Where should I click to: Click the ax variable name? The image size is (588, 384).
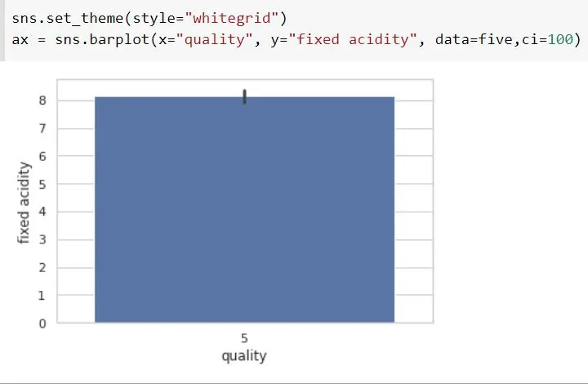point(20,40)
